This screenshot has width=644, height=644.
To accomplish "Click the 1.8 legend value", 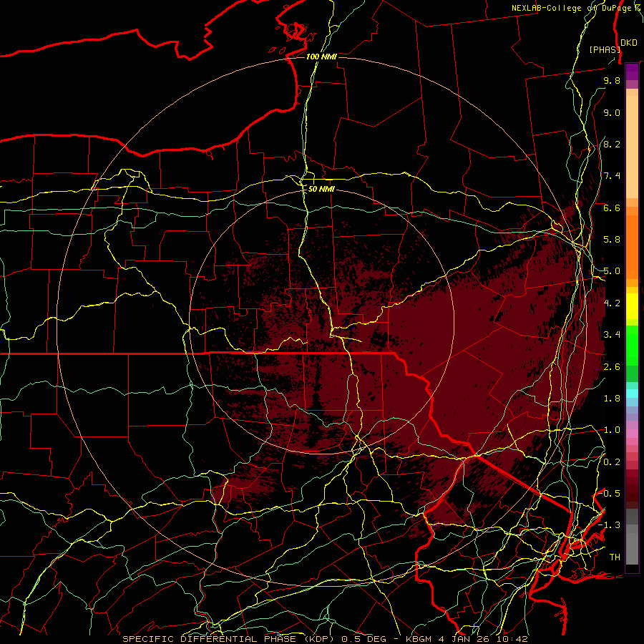I will pos(612,399).
